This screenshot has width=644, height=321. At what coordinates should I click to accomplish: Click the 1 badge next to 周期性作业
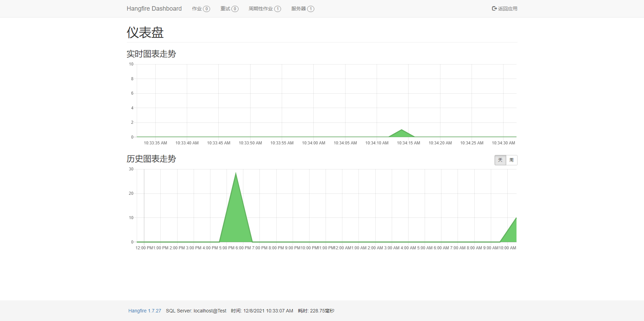pos(278,9)
